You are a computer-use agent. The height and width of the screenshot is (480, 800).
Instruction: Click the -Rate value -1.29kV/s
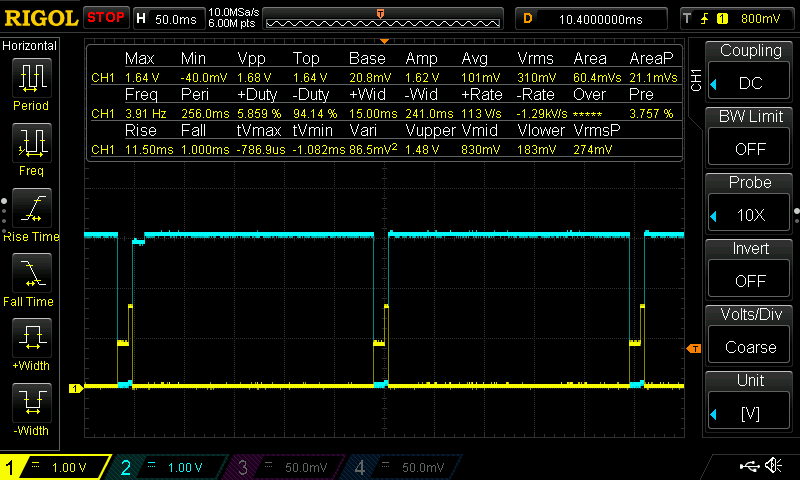[541, 113]
